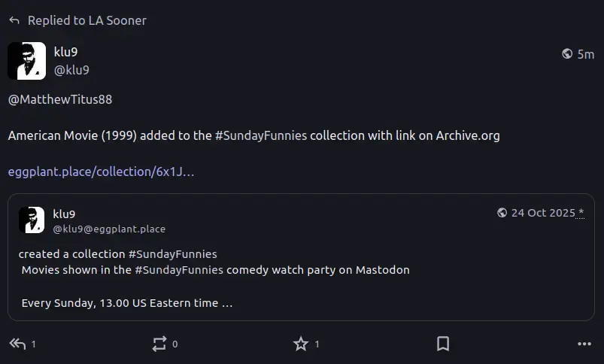Open the @klu9 handle under the name

(71, 70)
